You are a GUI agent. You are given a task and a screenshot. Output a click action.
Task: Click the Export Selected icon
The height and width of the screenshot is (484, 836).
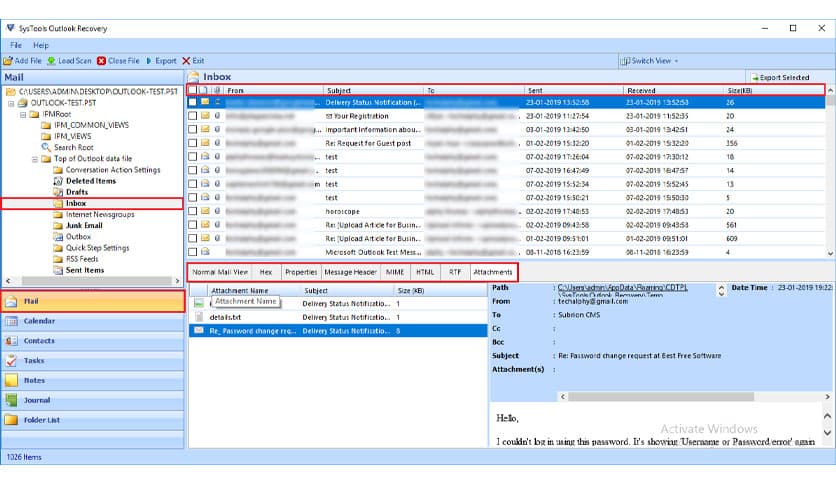point(754,78)
